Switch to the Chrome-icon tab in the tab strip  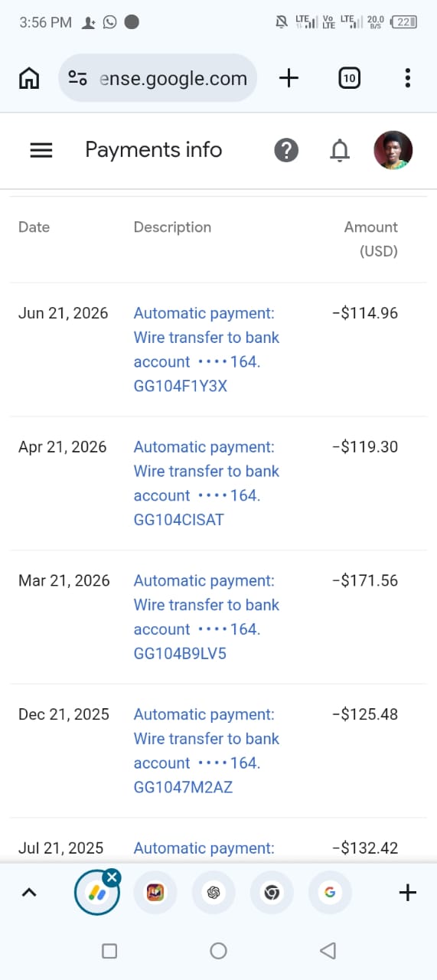[272, 893]
